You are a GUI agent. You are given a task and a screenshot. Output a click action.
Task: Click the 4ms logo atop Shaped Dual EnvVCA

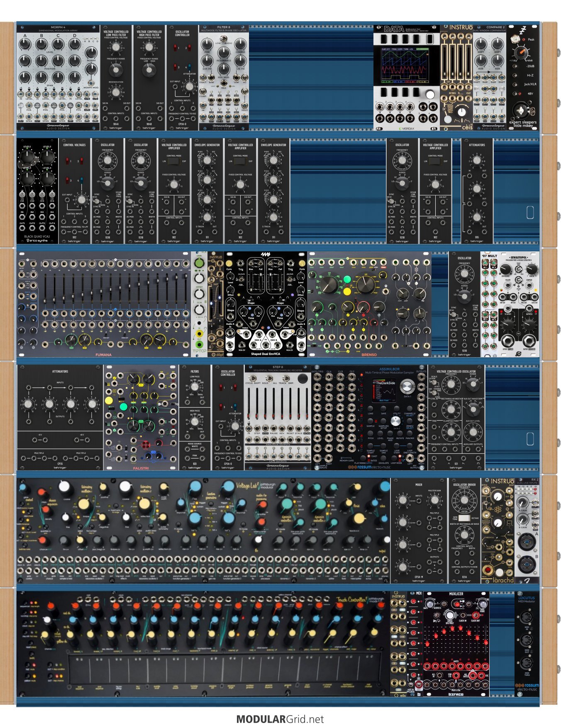(x=265, y=254)
